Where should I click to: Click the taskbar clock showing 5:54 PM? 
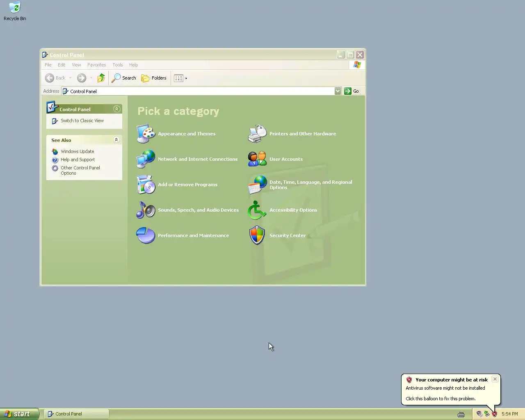[x=509, y=414]
